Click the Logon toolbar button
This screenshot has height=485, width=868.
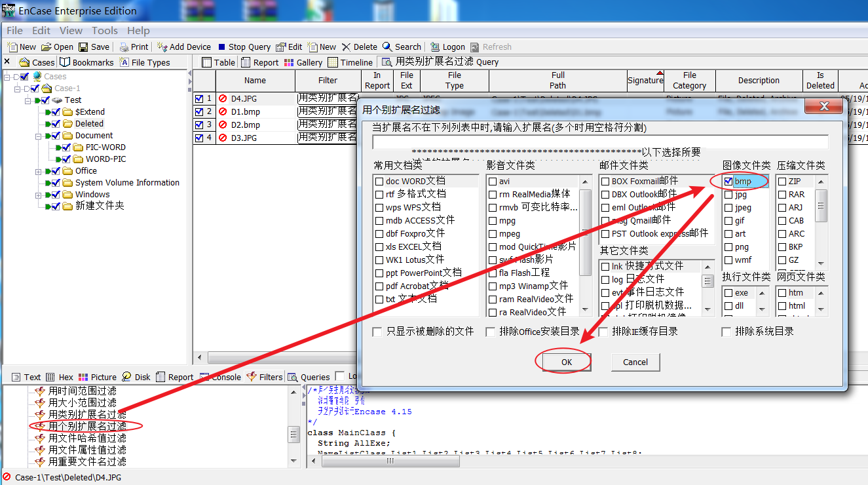(447, 47)
